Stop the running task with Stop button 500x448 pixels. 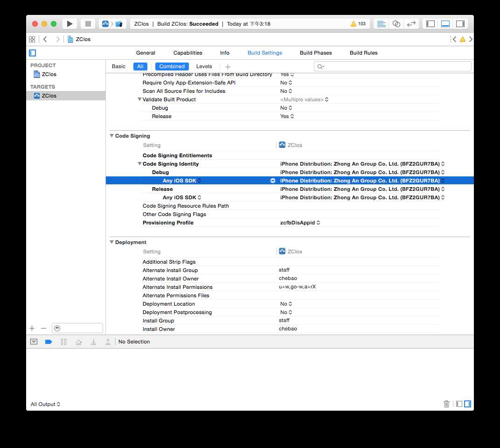pos(88,24)
